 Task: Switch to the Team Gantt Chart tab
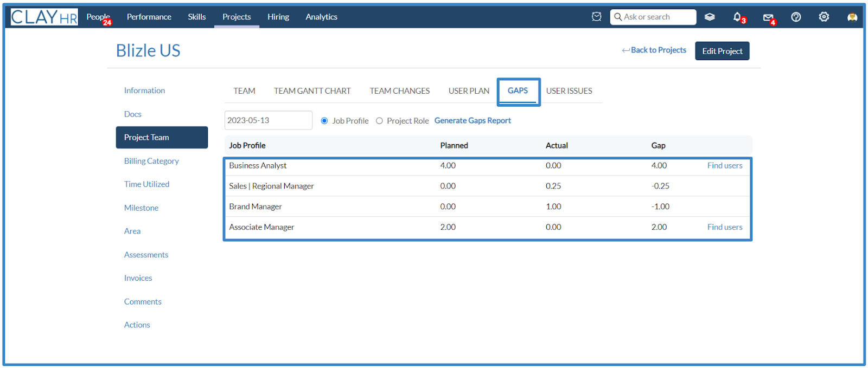(312, 91)
